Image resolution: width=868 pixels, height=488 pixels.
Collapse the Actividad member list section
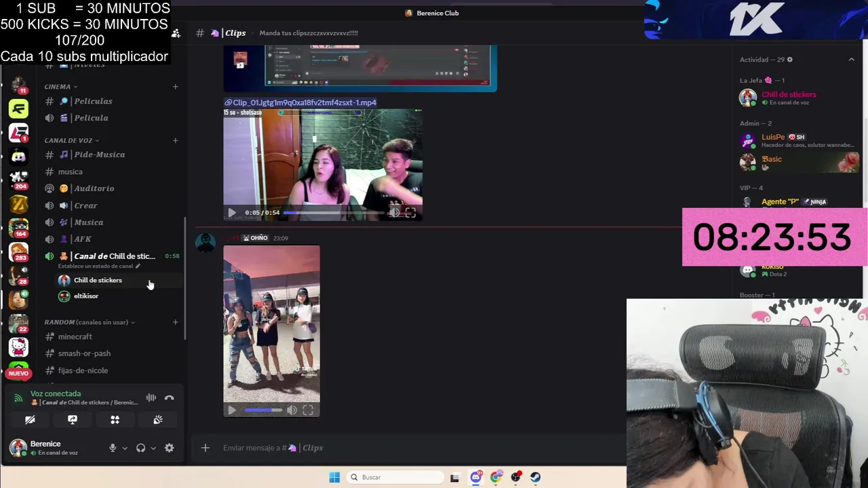(852, 60)
